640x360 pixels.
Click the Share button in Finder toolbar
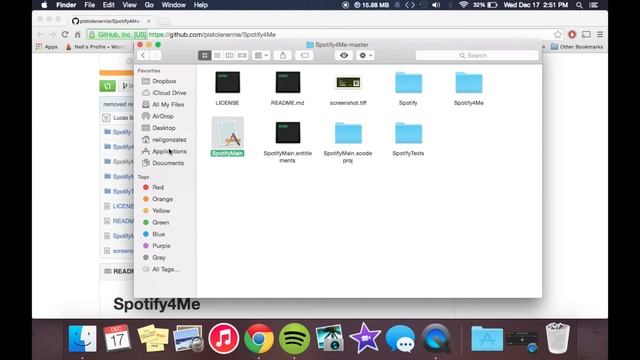pyautogui.click(x=283, y=56)
